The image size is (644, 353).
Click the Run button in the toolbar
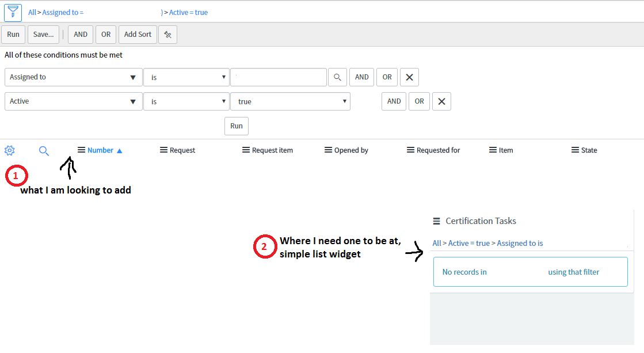click(13, 34)
